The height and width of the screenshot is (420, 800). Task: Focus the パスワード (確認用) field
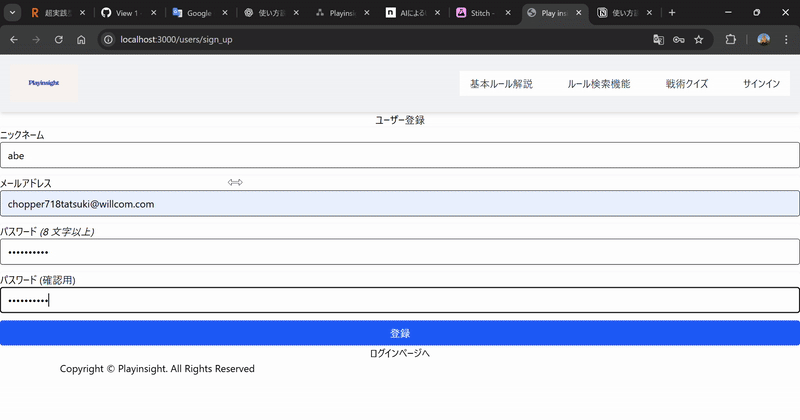coord(400,300)
